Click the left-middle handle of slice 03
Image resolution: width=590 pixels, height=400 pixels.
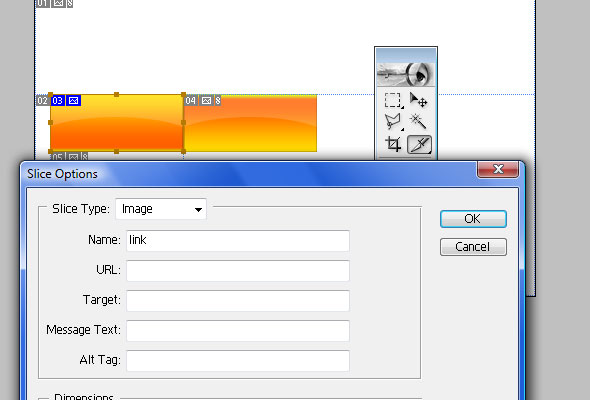(x=50, y=122)
